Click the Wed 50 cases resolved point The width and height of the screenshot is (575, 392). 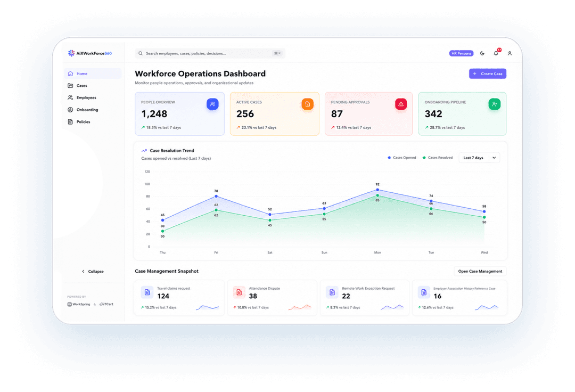[484, 217]
